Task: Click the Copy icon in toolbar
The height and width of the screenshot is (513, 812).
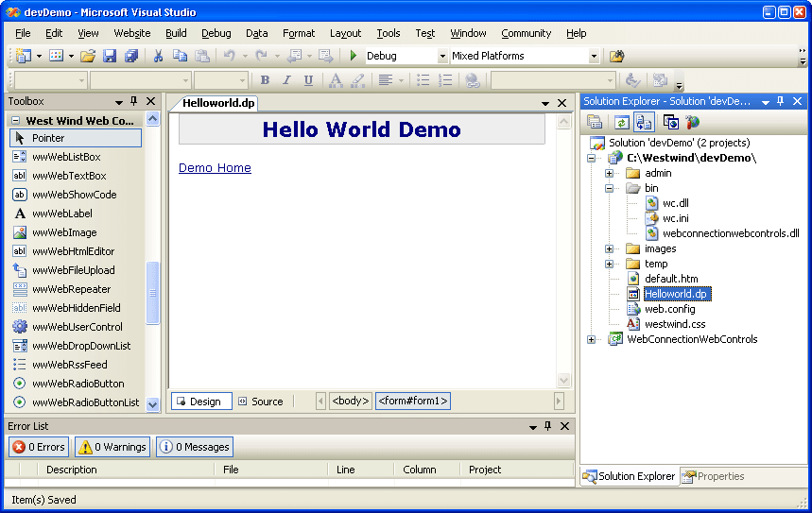Action: 180,56
